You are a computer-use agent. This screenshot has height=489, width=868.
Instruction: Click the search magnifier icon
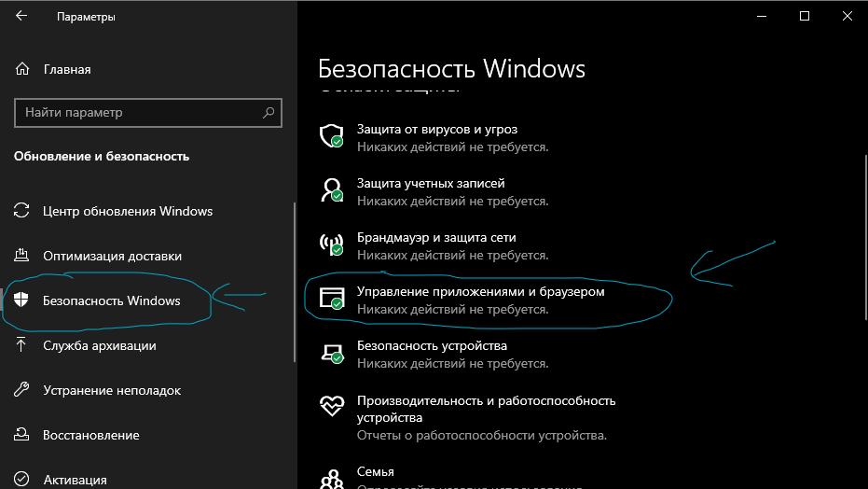point(269,112)
